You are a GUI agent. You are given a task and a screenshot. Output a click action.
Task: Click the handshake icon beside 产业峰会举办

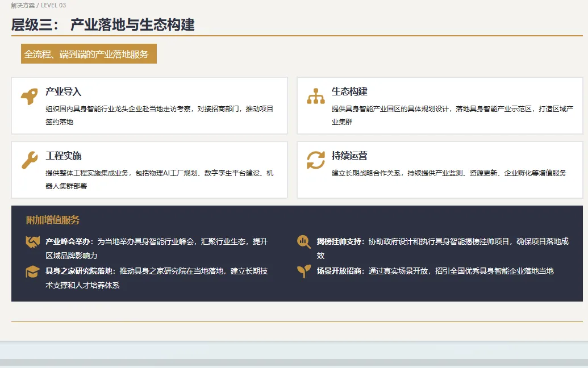[x=32, y=242]
